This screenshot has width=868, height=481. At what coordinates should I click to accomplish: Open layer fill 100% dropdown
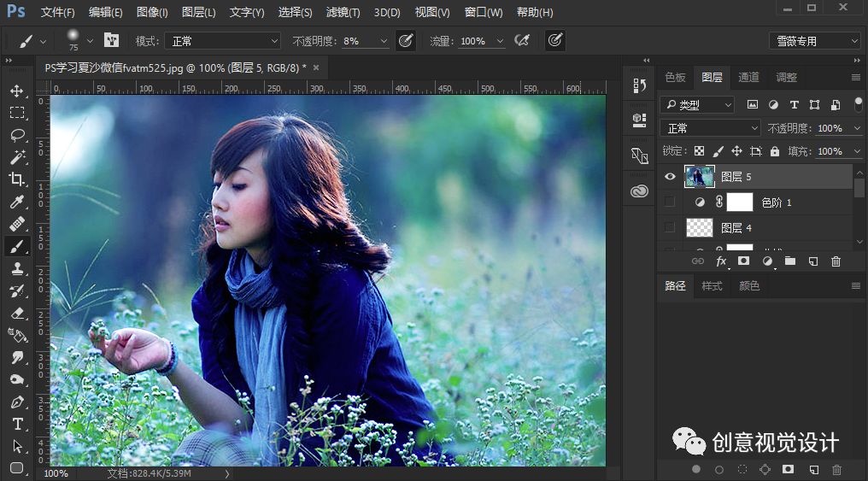[857, 151]
